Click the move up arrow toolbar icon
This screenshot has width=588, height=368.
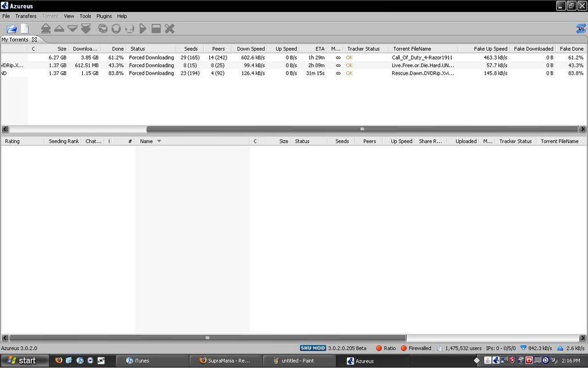[x=59, y=29]
